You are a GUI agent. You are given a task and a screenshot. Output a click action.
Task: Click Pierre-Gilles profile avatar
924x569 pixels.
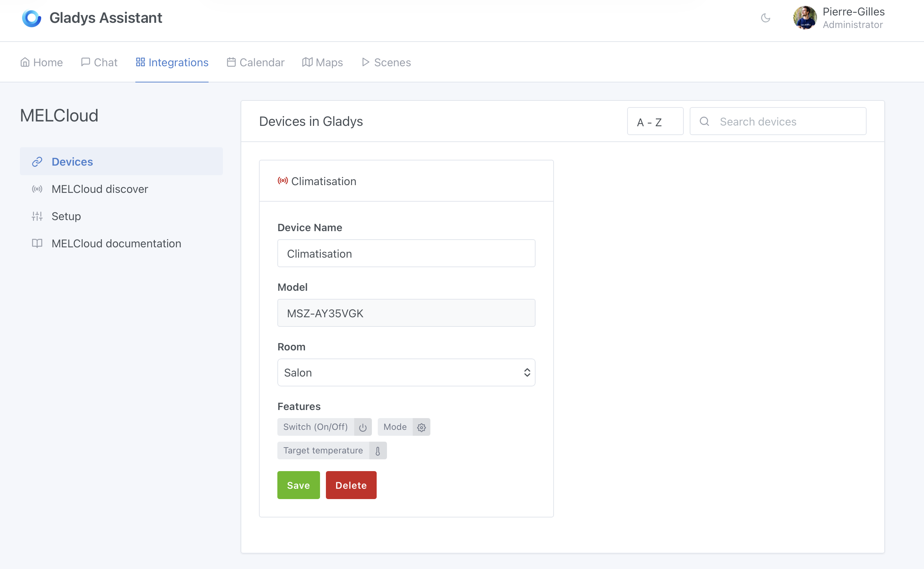pyautogui.click(x=805, y=18)
